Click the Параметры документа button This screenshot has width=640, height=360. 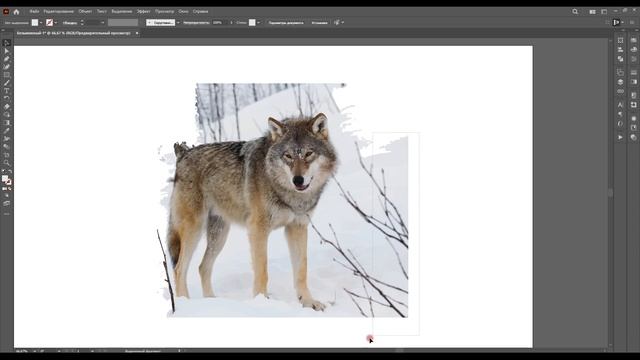(x=286, y=23)
